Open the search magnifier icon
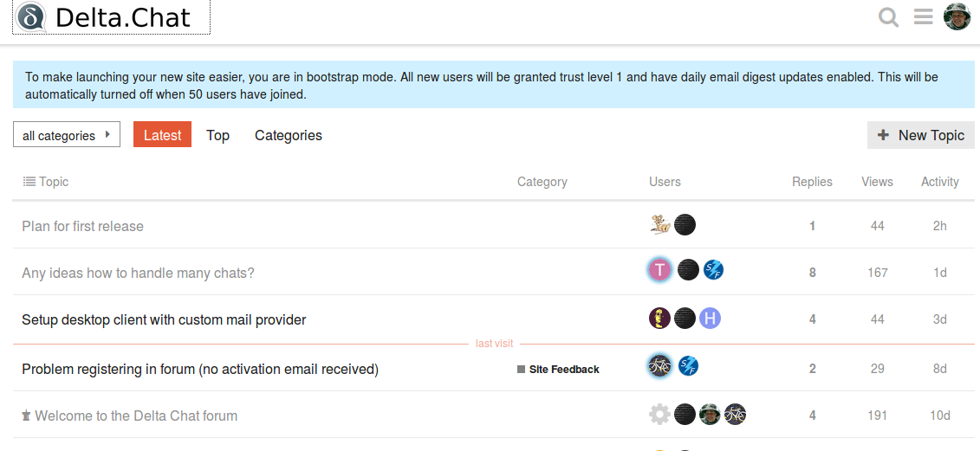The width and height of the screenshot is (980, 451). 888,17
